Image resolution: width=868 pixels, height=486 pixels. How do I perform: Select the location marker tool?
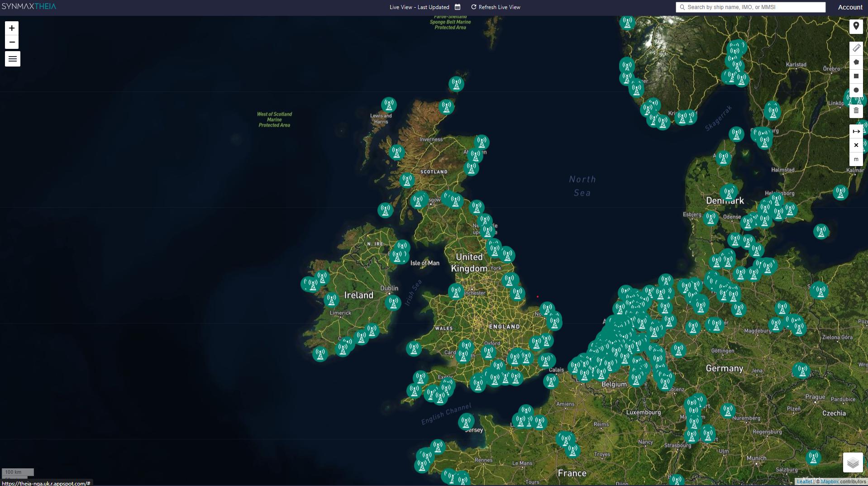coord(856,27)
